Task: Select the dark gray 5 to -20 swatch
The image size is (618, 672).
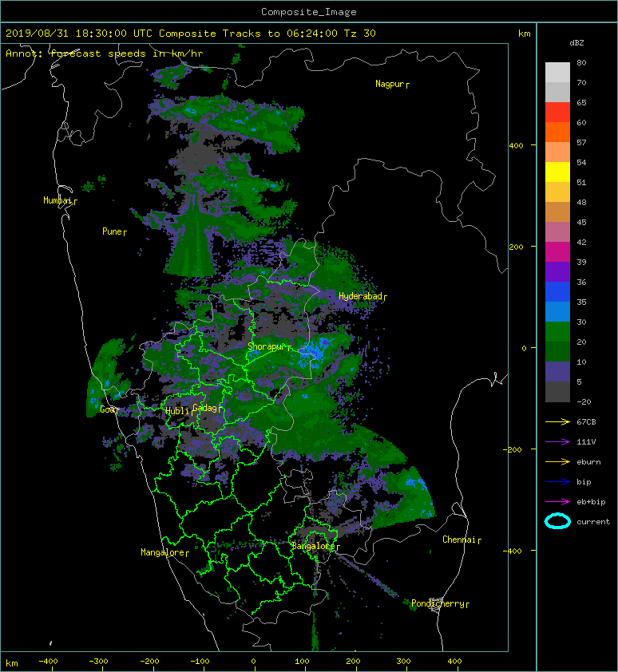Action: pyautogui.click(x=557, y=391)
